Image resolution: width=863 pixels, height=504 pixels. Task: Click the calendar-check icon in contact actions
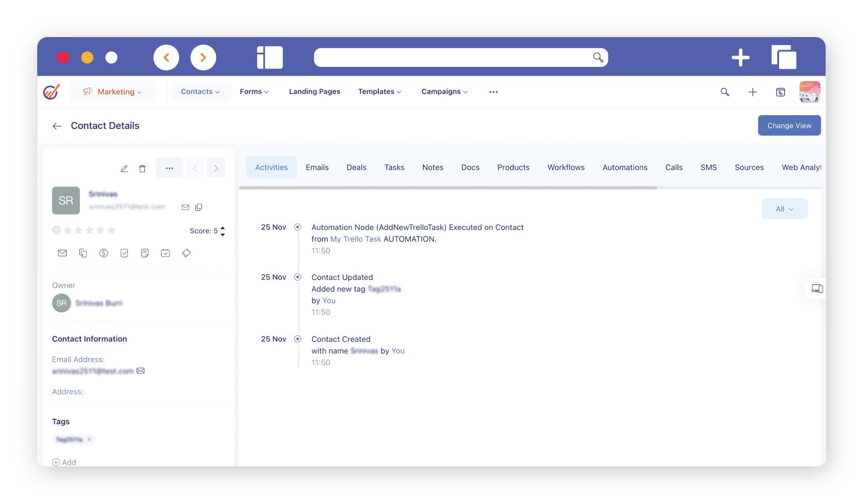166,253
